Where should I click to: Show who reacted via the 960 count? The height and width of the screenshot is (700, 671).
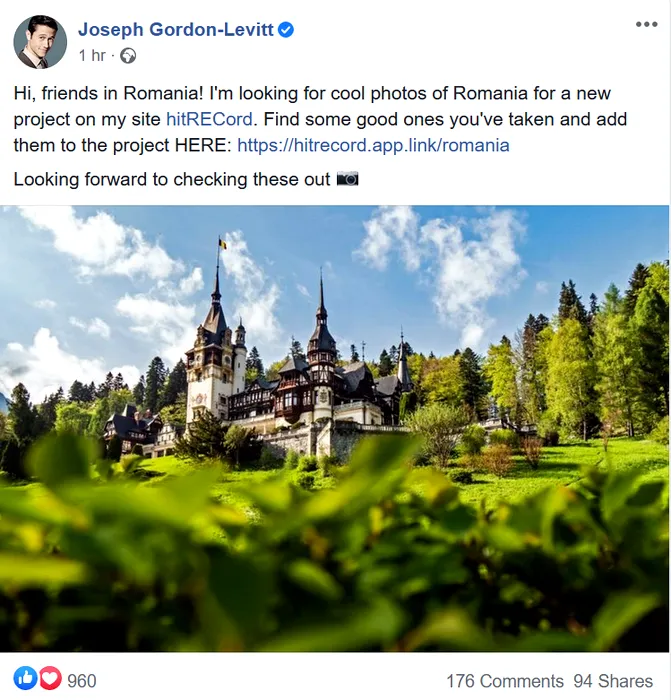(82, 681)
